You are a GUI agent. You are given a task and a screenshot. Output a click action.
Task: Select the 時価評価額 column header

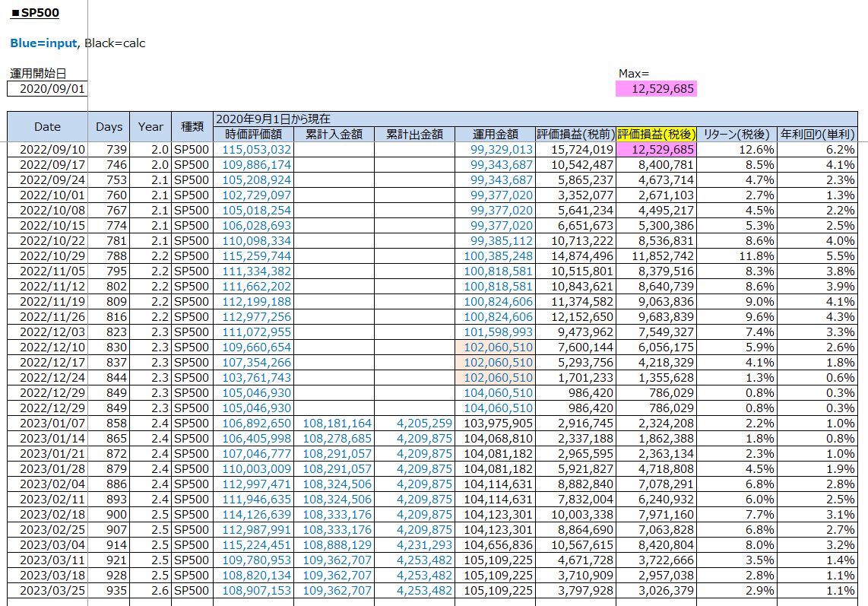[x=254, y=135]
